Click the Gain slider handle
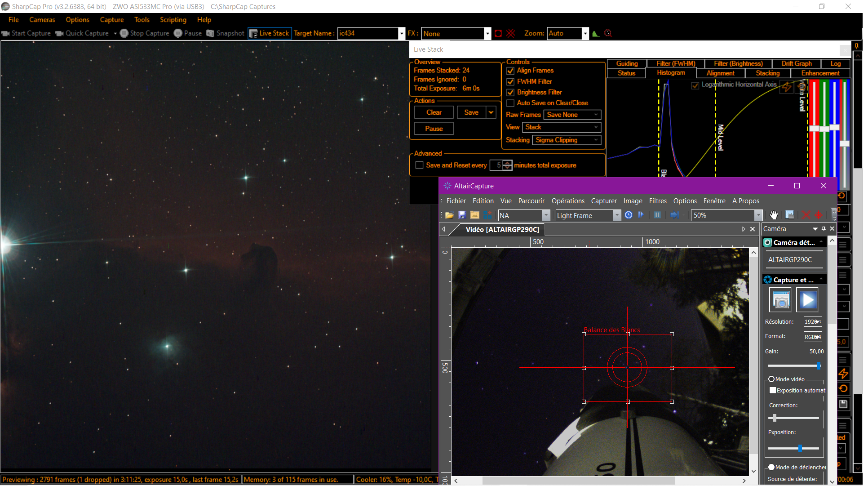This screenshot has width=868, height=490. click(x=819, y=366)
